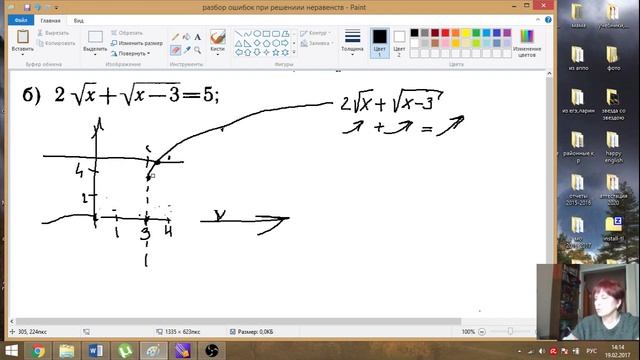Open the shape Outline (Контур) dropdown
The height and width of the screenshot is (360, 640).
coord(316,33)
